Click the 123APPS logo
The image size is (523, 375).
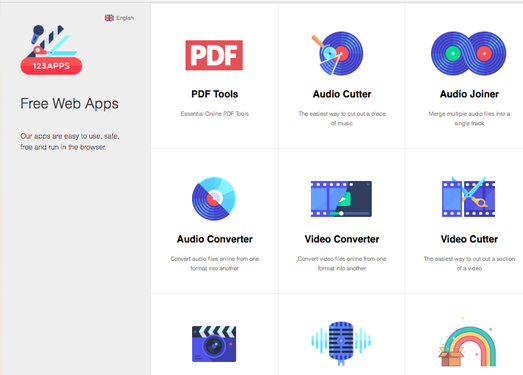[x=51, y=50]
